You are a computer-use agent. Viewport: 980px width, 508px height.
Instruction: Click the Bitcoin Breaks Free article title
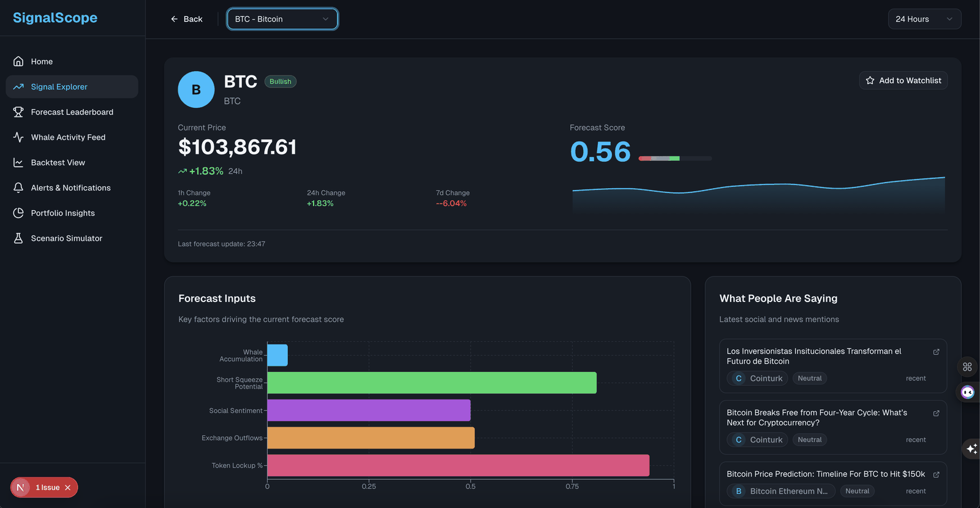tap(817, 417)
